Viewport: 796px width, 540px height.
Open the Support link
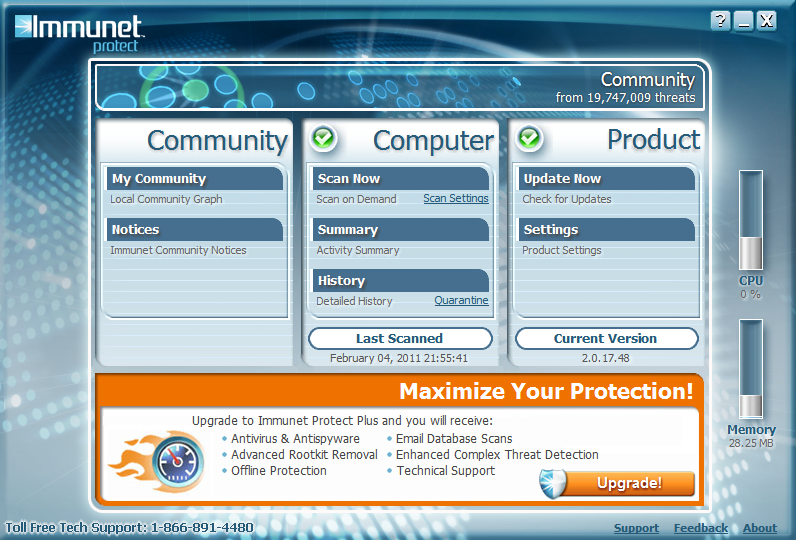637,528
